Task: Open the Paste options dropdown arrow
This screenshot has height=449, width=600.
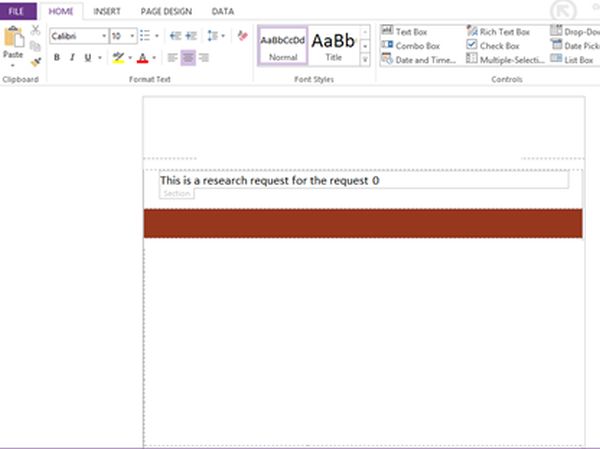Action: (13, 65)
